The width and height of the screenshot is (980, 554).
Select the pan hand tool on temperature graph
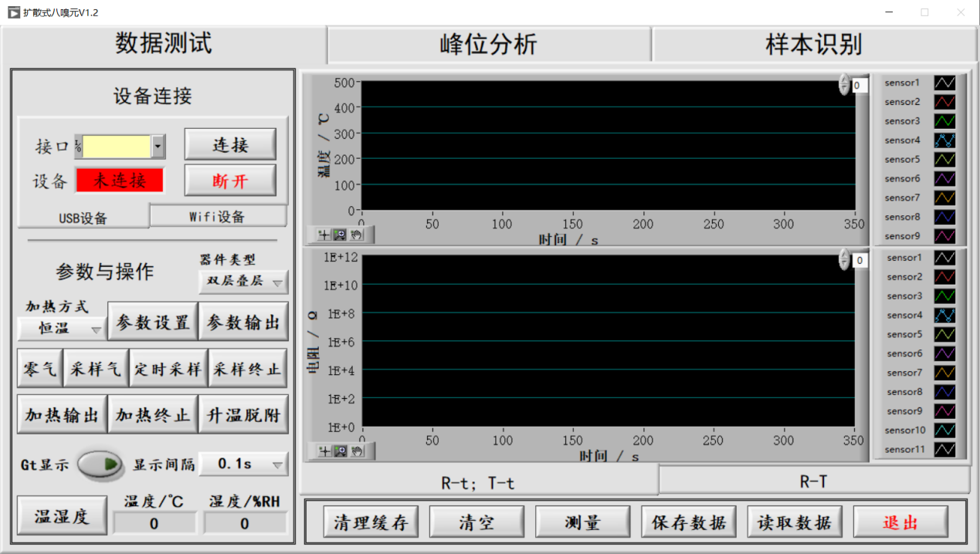point(357,235)
